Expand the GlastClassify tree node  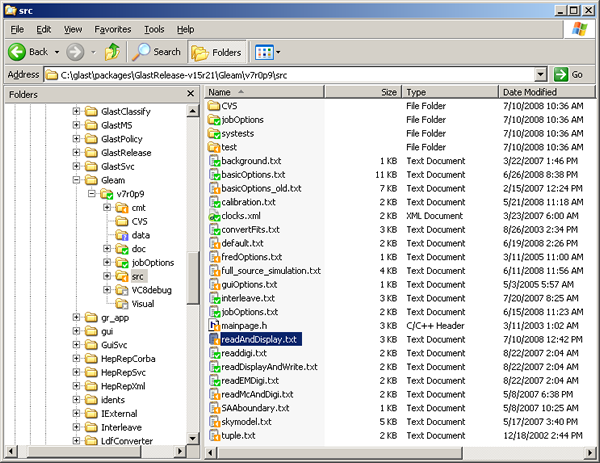(76, 111)
